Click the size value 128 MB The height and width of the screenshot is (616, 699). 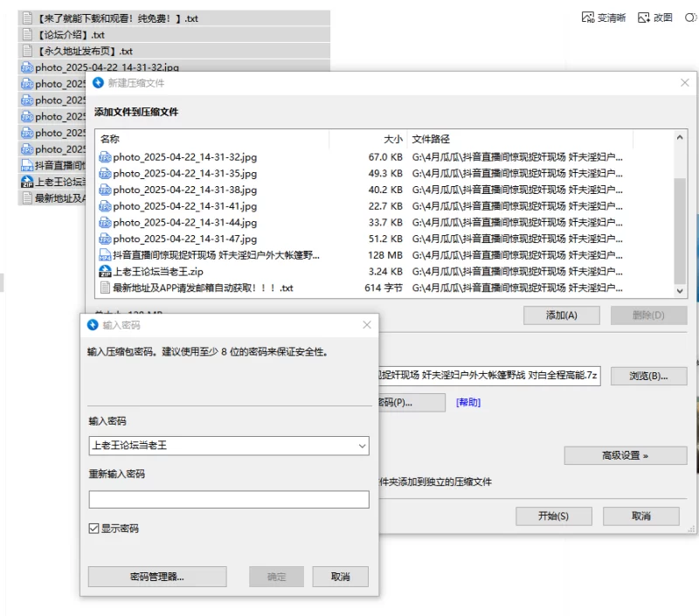pyautogui.click(x=385, y=255)
